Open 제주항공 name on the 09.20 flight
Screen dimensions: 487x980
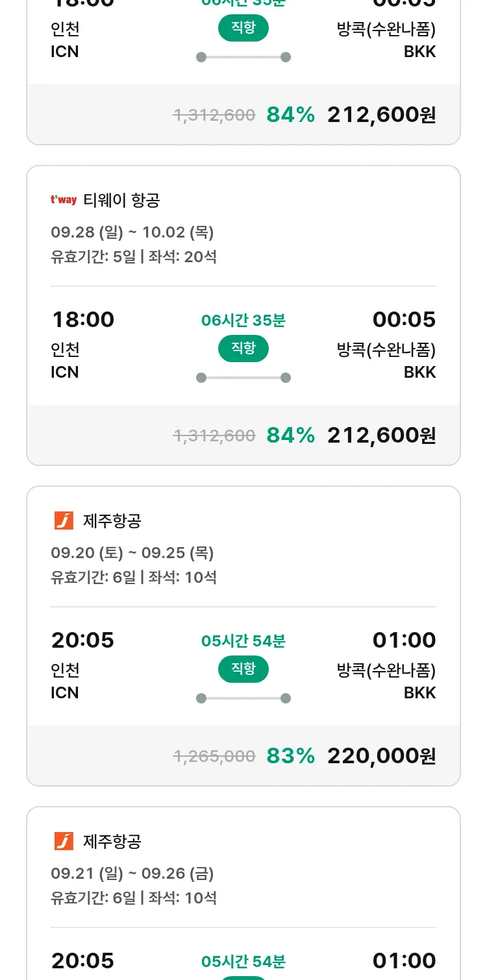112,521
